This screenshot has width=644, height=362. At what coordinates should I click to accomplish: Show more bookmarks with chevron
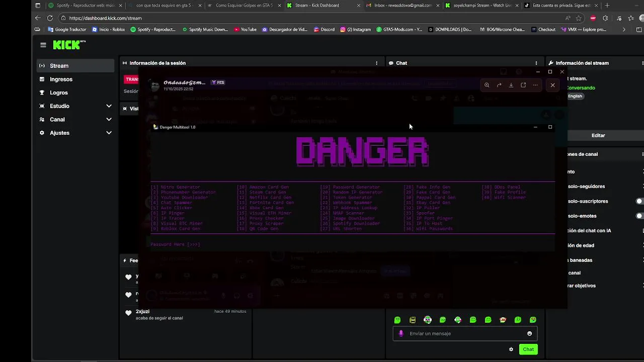[624, 30]
